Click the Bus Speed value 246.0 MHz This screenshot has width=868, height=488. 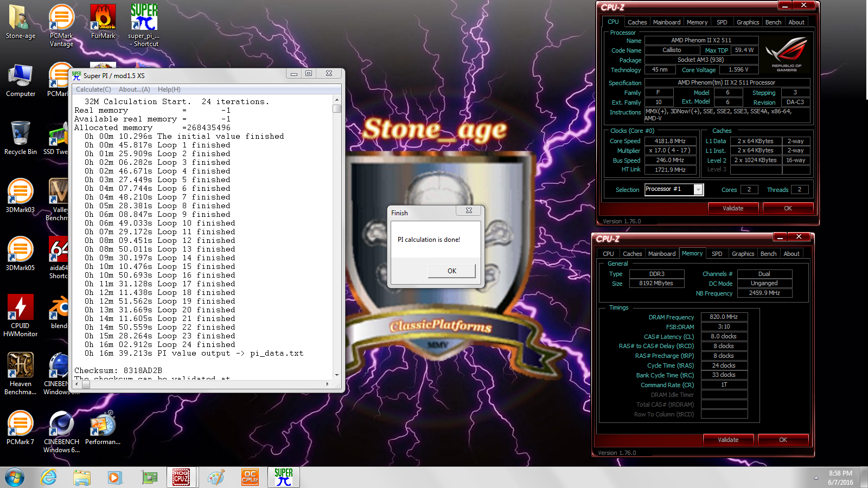point(670,160)
